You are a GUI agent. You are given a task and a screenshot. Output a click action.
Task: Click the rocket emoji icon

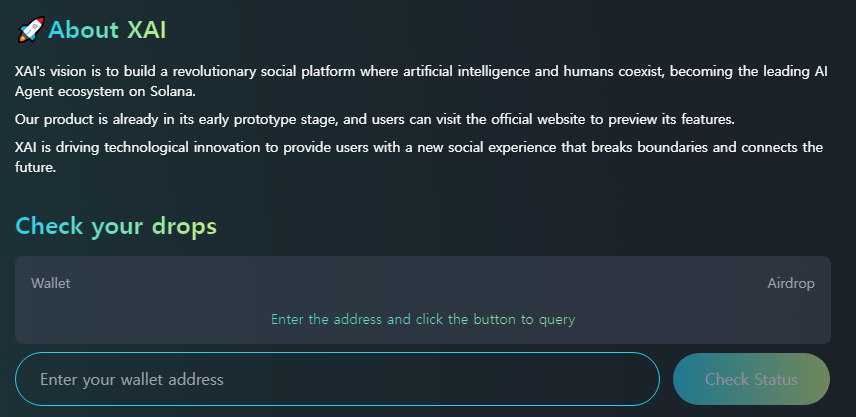coord(30,30)
